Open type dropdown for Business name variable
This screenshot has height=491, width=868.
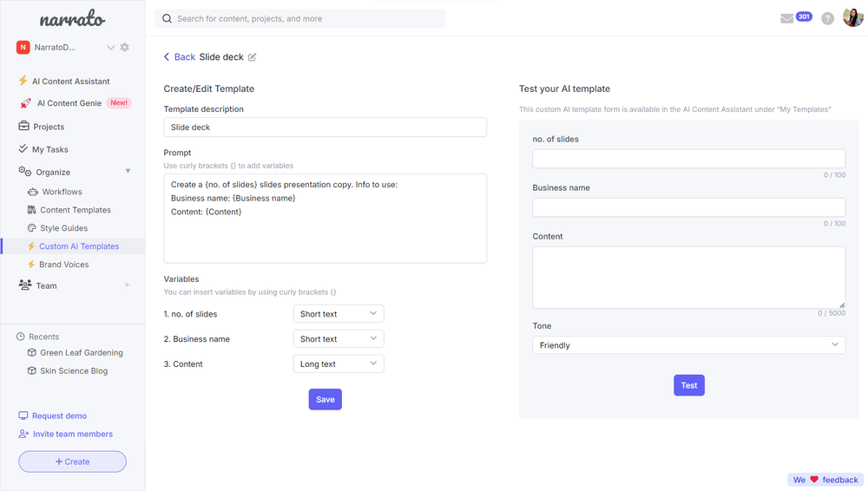pos(339,339)
